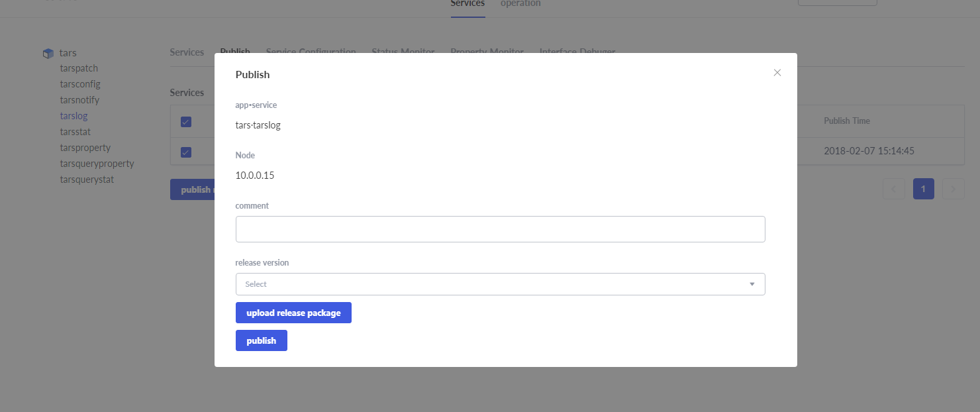Viewport: 980px width, 412px height.
Task: Click the publish button behind the dialog
Action: click(x=192, y=189)
